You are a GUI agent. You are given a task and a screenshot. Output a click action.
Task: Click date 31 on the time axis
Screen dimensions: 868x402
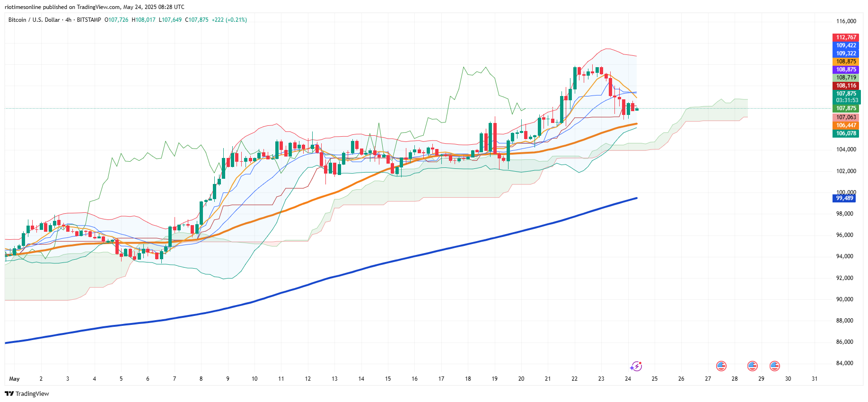[815, 379]
